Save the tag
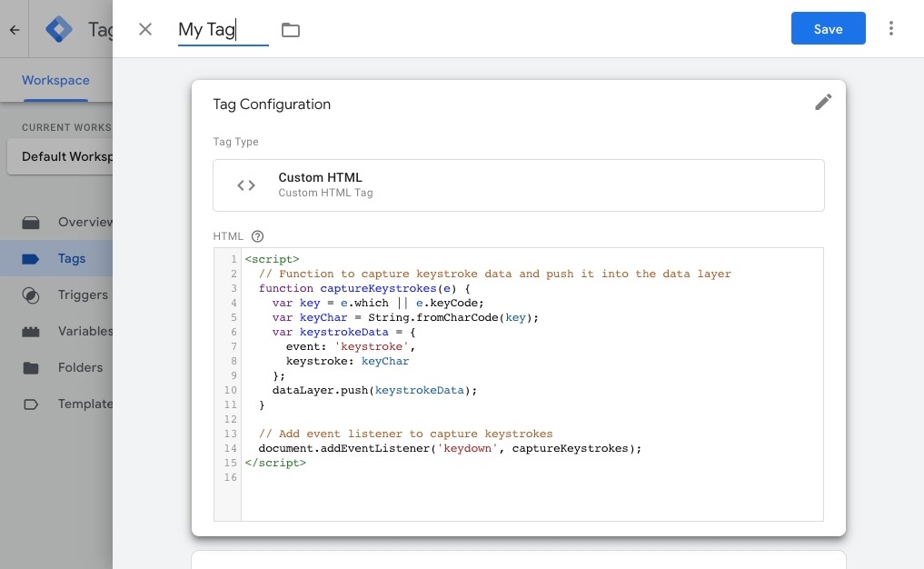924x569 pixels. click(828, 28)
